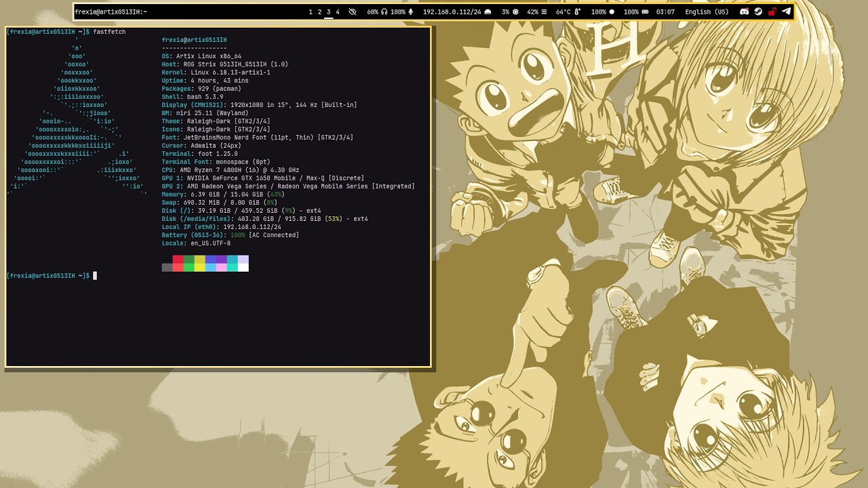Click the Shell: bash 5.3.9 line
The image size is (868, 488).
(x=193, y=97)
